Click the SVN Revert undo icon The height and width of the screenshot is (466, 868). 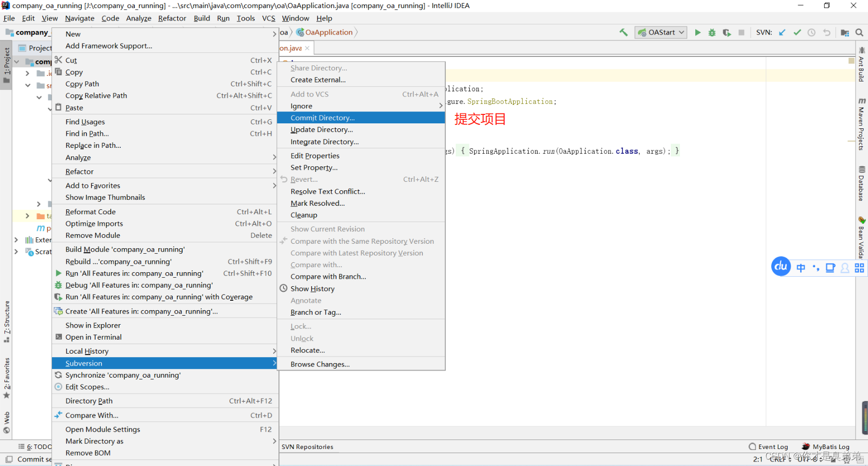[827, 32]
